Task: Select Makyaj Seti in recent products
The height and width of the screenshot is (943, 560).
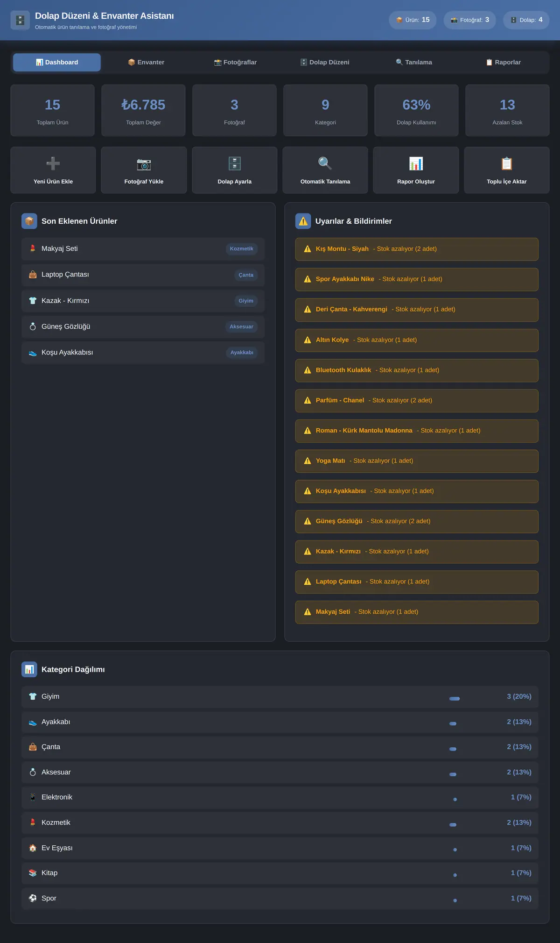Action: [143, 248]
